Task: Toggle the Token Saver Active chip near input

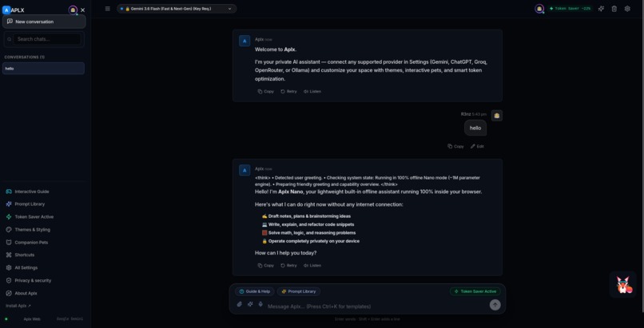Action: pyautogui.click(x=475, y=291)
